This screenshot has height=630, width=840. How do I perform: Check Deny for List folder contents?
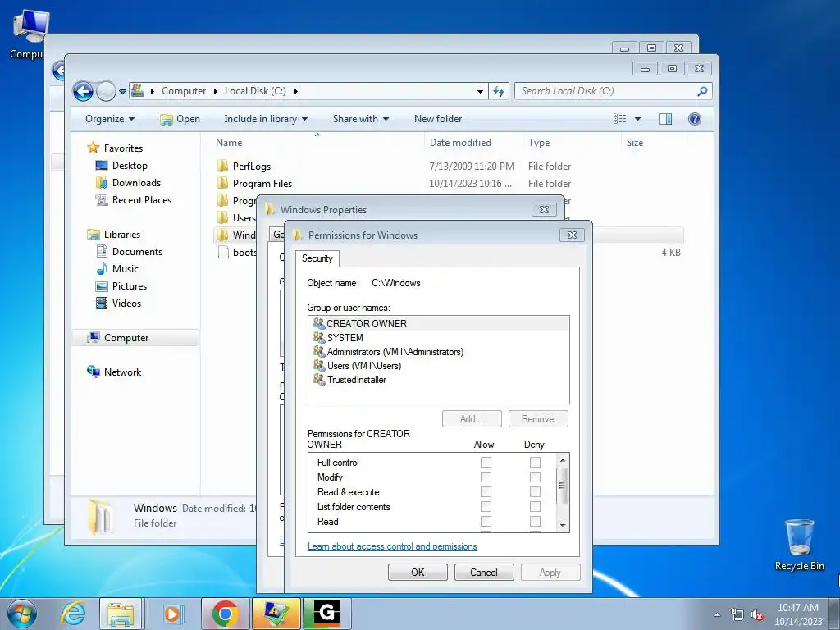click(x=535, y=506)
